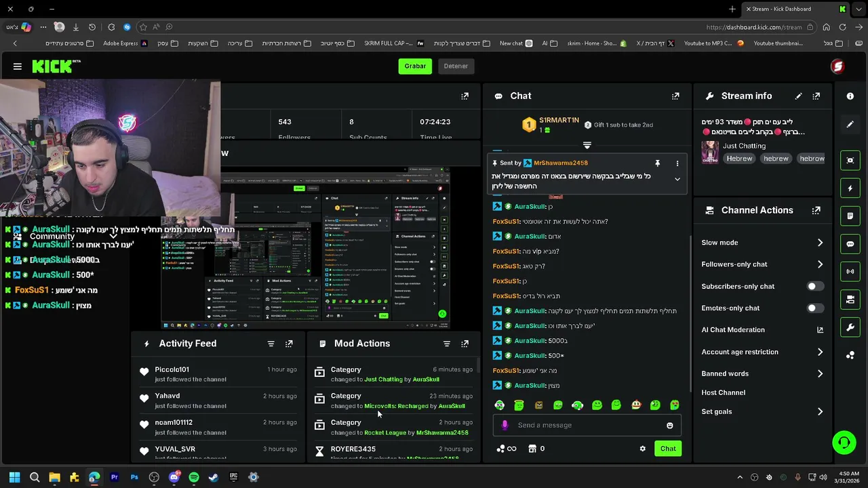Send message with green Chat button

[x=668, y=449]
